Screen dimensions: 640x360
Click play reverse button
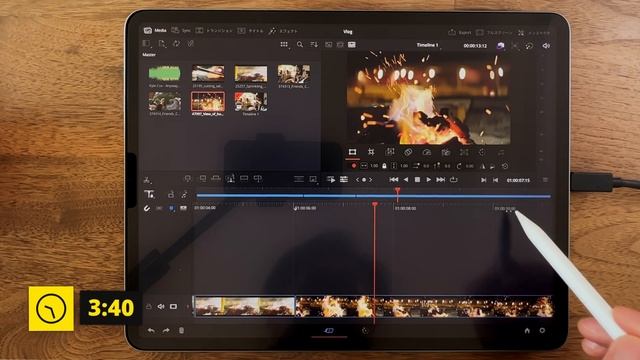(406, 180)
